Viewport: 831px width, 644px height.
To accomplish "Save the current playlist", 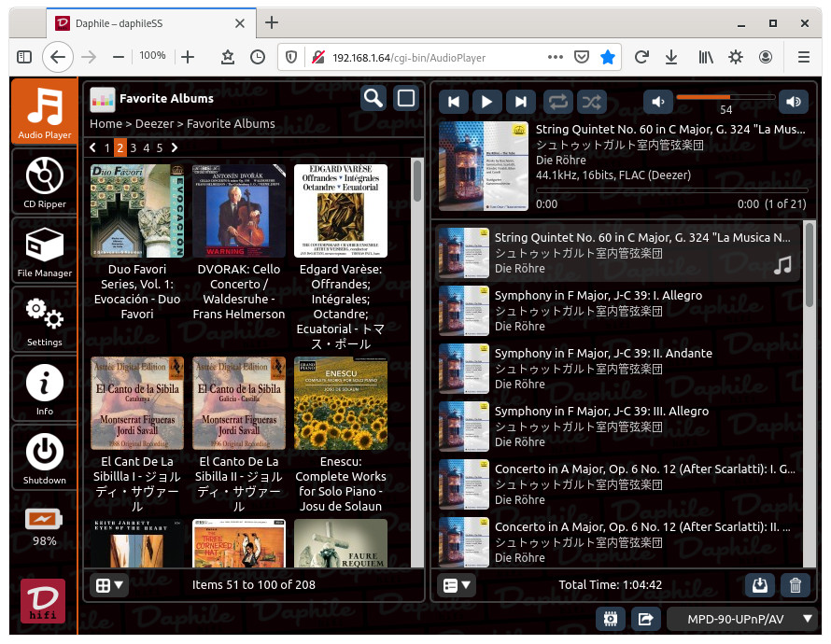I will [x=760, y=585].
